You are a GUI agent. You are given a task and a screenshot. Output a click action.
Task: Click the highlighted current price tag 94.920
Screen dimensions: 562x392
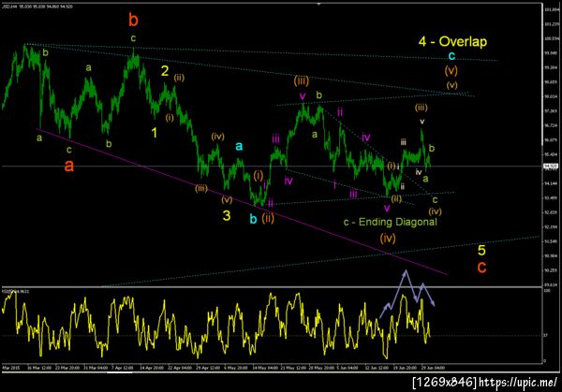(549, 167)
